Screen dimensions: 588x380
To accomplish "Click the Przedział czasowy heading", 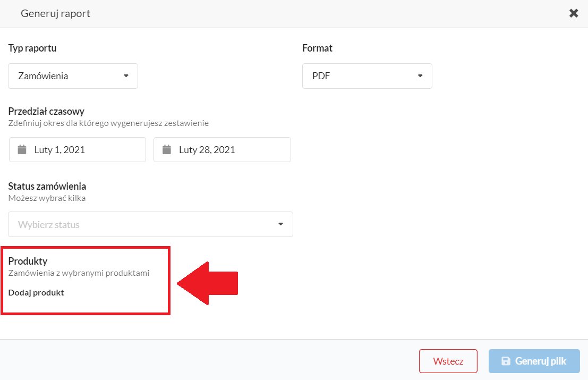I will [x=46, y=112].
